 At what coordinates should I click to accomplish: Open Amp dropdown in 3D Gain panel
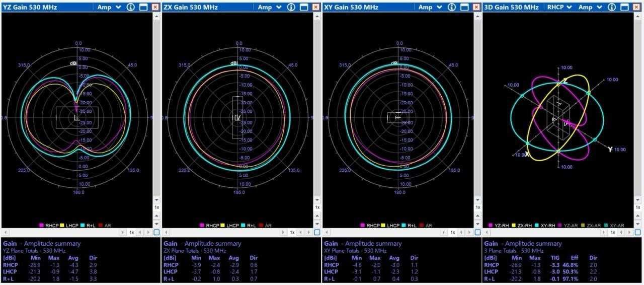(591, 7)
